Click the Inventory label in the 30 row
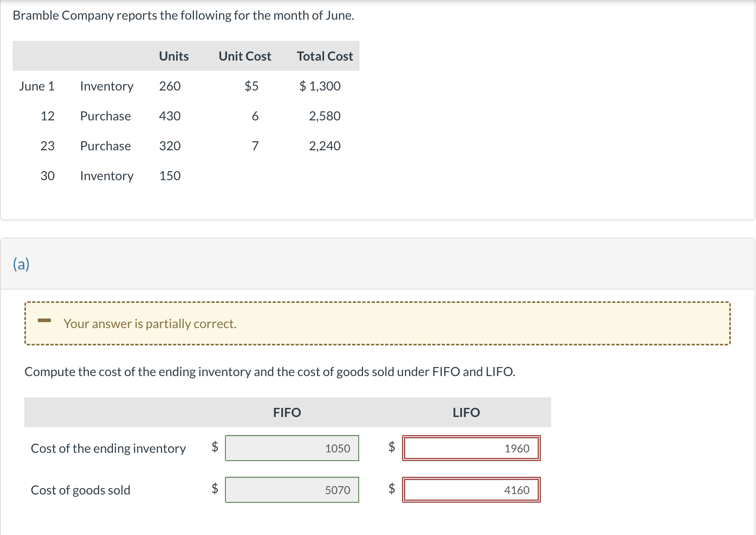The height and width of the screenshot is (535, 756). (107, 176)
